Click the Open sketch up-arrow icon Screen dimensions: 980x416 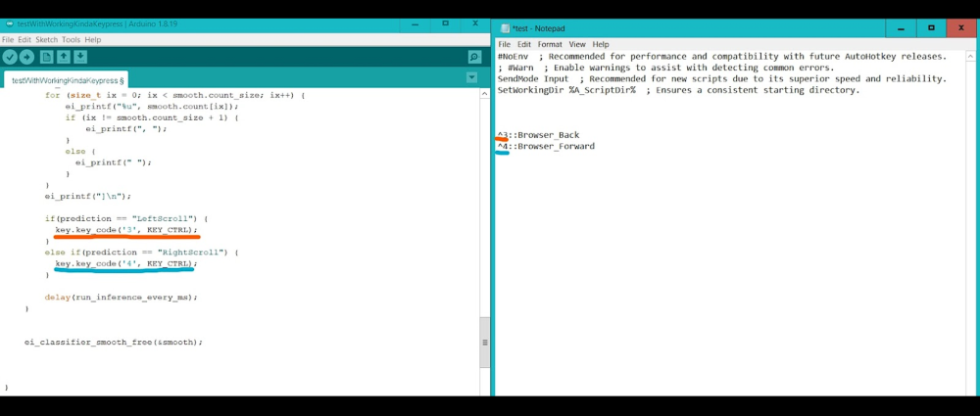(63, 58)
